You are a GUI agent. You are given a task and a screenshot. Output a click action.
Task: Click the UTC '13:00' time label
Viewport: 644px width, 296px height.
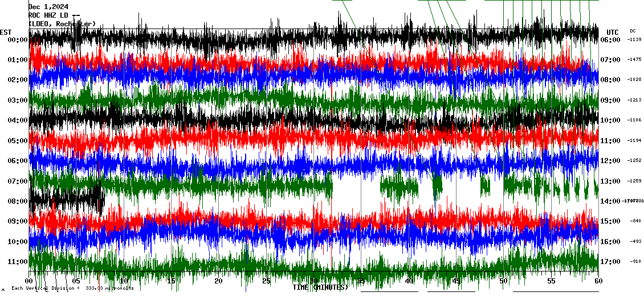click(610, 181)
